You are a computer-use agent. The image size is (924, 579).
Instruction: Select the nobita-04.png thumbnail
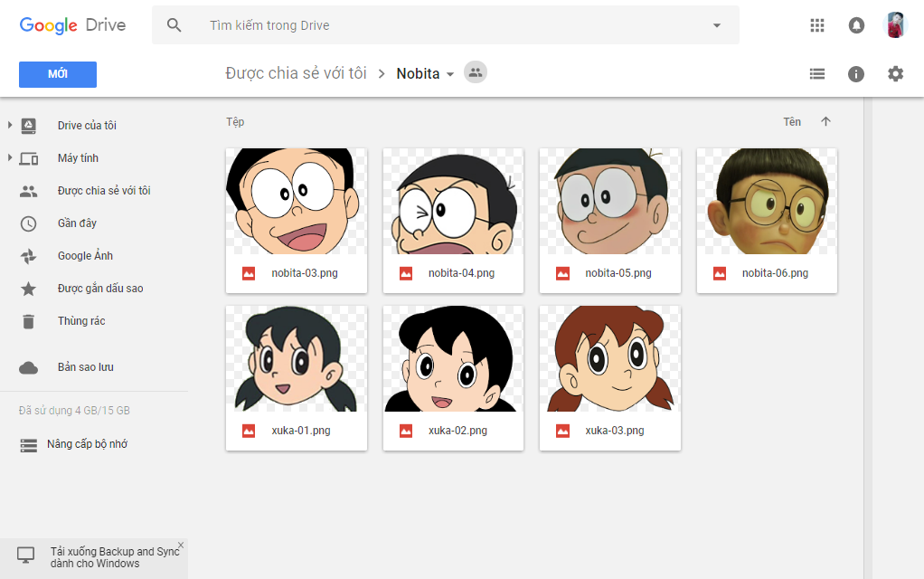453,201
